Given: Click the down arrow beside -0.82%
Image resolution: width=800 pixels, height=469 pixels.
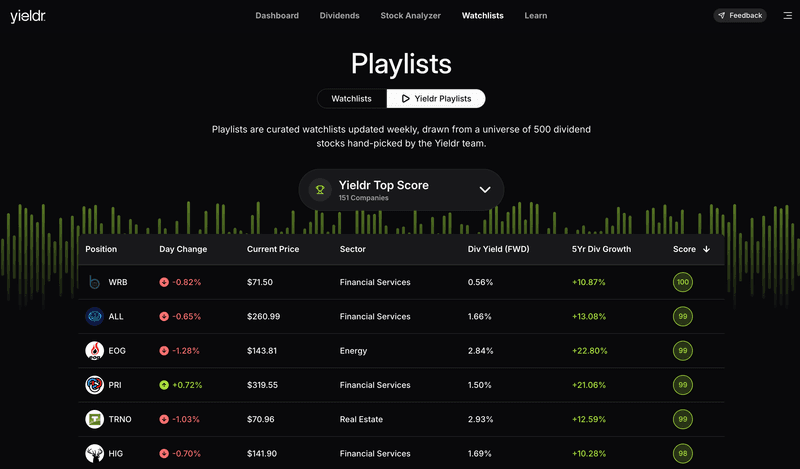Looking at the screenshot, I should 164,282.
